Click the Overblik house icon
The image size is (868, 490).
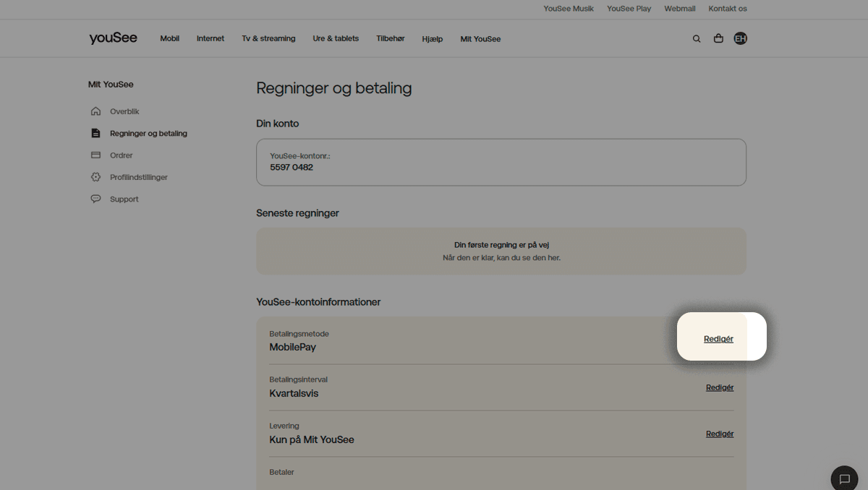pyautogui.click(x=95, y=111)
